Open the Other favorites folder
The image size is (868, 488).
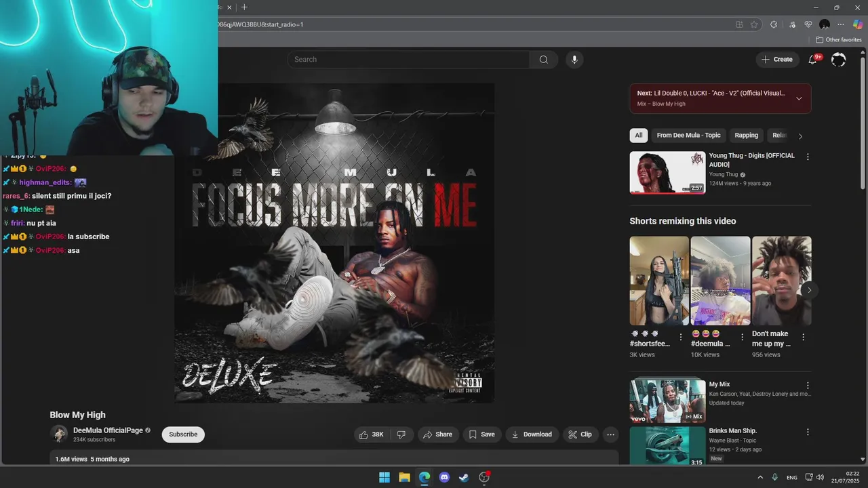coord(839,40)
